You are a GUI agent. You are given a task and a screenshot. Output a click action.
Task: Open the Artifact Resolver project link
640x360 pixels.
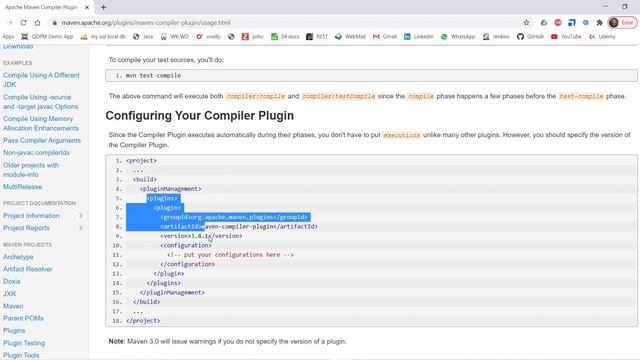(28, 269)
